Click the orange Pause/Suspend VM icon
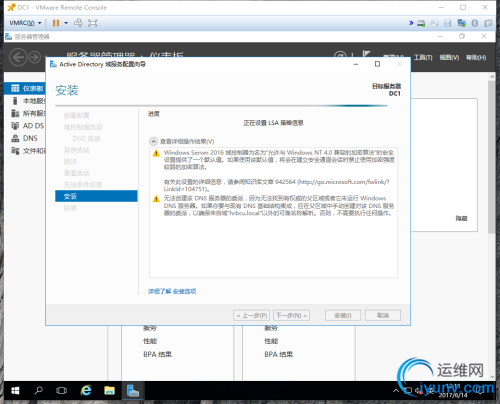Image resolution: width=500 pixels, height=404 pixels. 56,23
